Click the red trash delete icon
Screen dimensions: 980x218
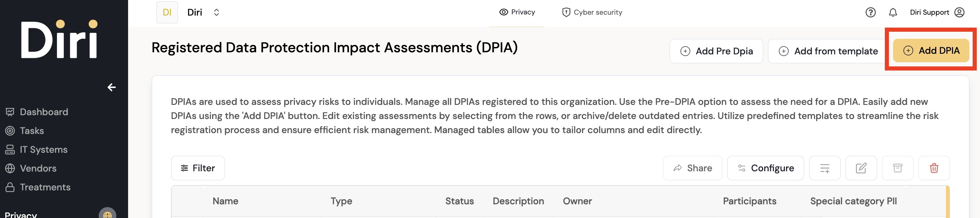pos(934,168)
